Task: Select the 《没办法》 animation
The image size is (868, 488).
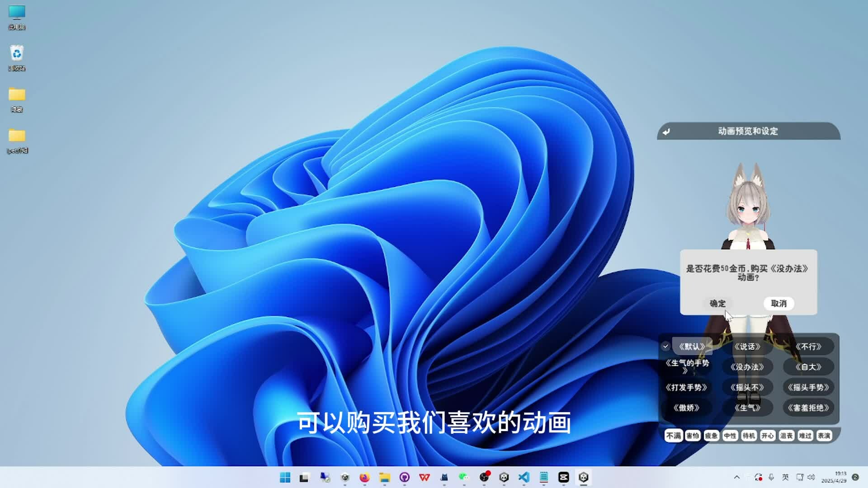Action: click(x=747, y=367)
